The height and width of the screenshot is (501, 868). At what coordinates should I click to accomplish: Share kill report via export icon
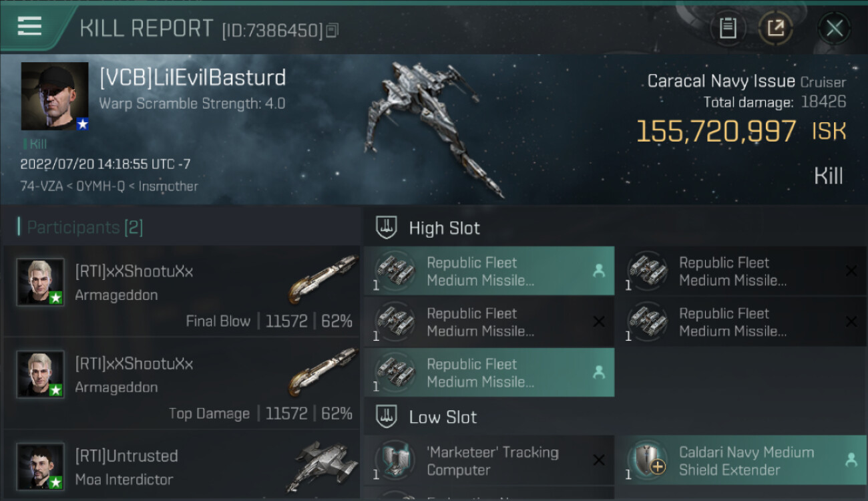click(x=775, y=28)
